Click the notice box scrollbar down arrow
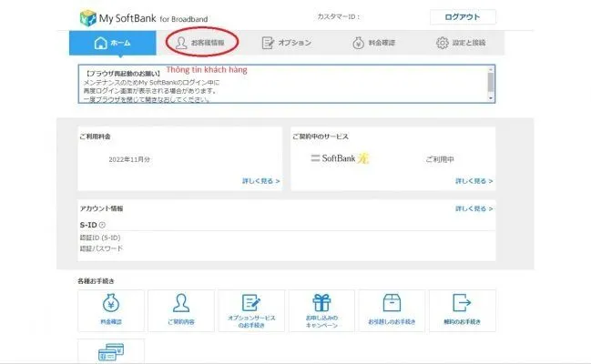Image resolution: width=591 pixels, height=364 pixels. point(490,98)
